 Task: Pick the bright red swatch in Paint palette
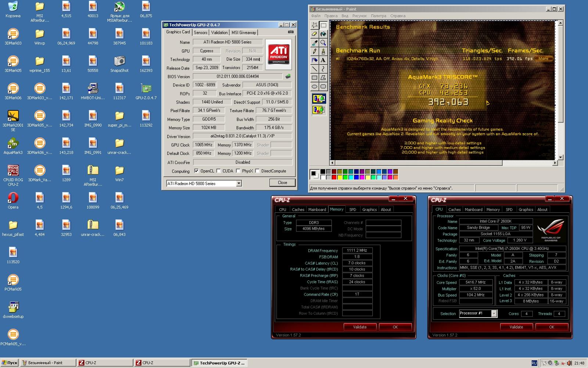(334, 177)
